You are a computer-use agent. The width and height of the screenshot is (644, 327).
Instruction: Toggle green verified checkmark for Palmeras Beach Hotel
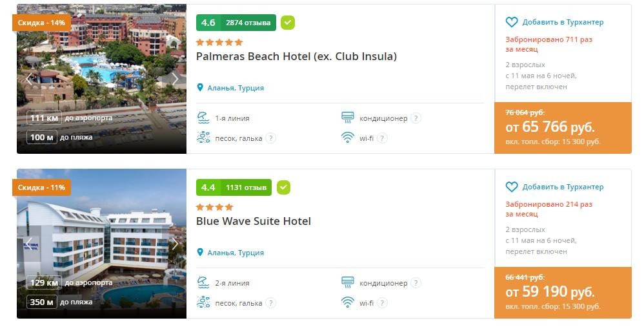[288, 23]
